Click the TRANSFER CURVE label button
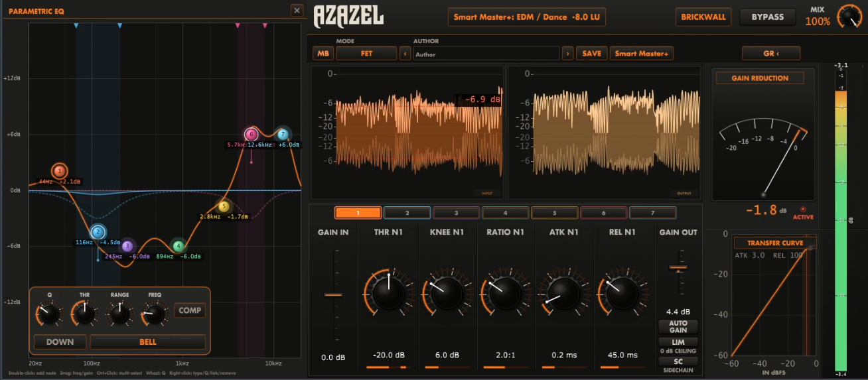 [774, 243]
